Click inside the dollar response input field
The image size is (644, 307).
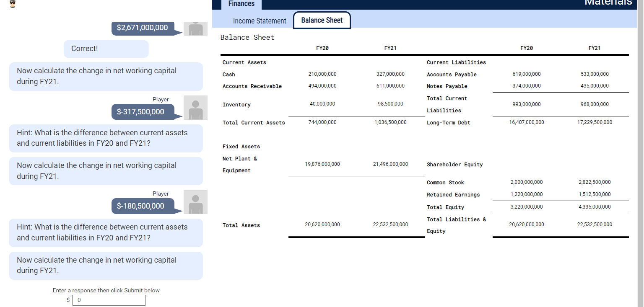point(109,300)
